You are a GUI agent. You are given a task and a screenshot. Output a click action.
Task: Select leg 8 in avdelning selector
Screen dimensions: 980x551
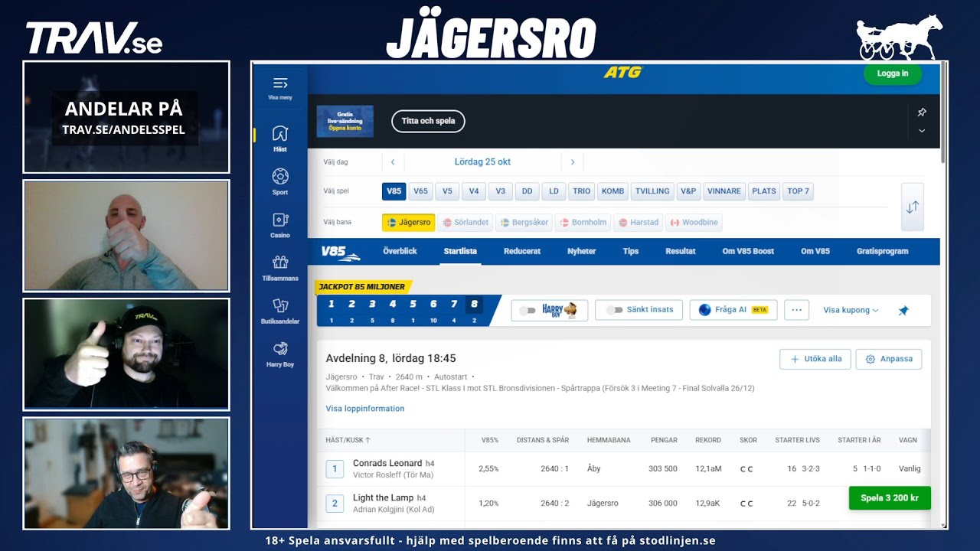coord(474,310)
